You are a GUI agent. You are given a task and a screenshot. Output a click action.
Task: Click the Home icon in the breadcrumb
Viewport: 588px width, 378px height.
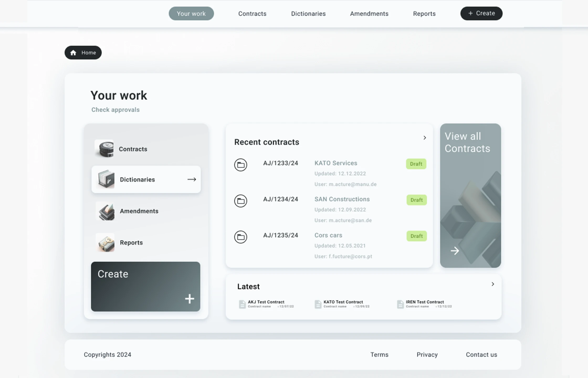(73, 53)
